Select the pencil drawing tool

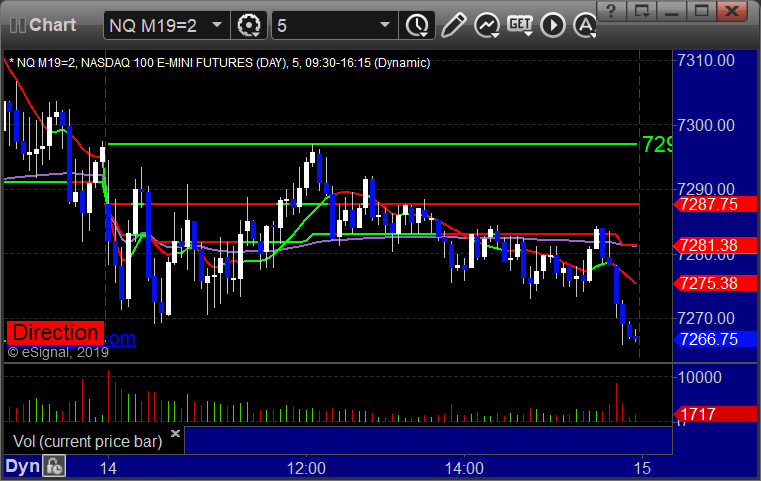click(453, 24)
